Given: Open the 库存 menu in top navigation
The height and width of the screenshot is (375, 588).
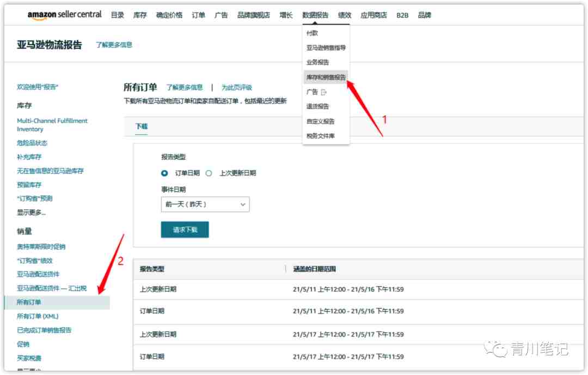Looking at the screenshot, I should pos(140,15).
